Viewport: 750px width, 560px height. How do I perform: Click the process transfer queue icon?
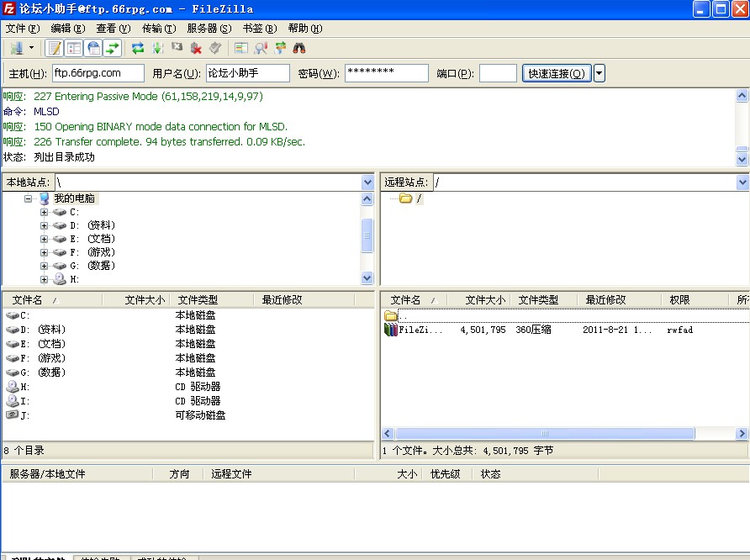(x=157, y=48)
